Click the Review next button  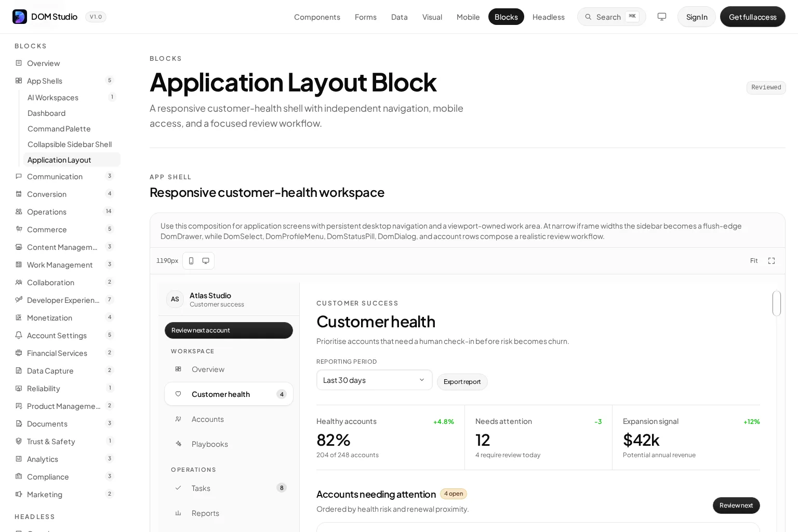point(736,506)
